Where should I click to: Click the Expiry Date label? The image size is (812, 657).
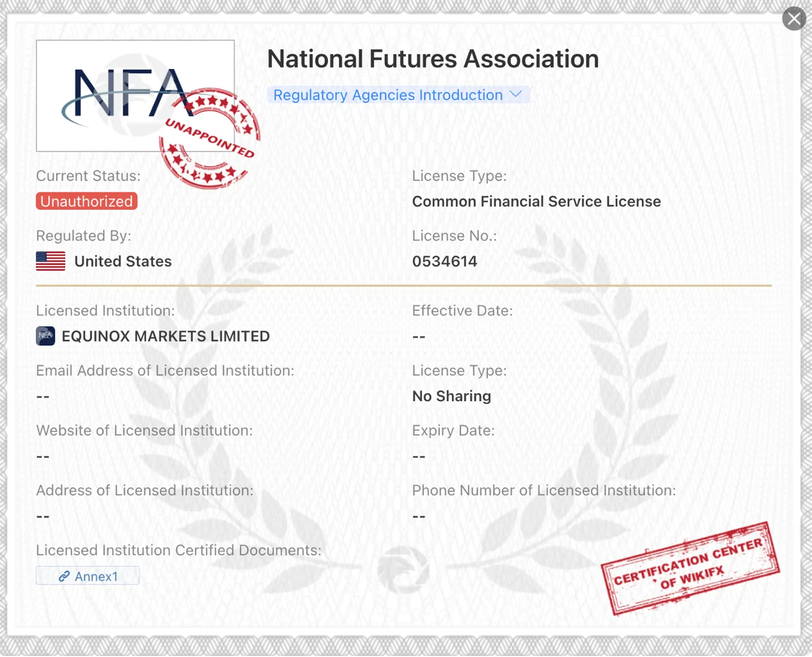pos(453,431)
